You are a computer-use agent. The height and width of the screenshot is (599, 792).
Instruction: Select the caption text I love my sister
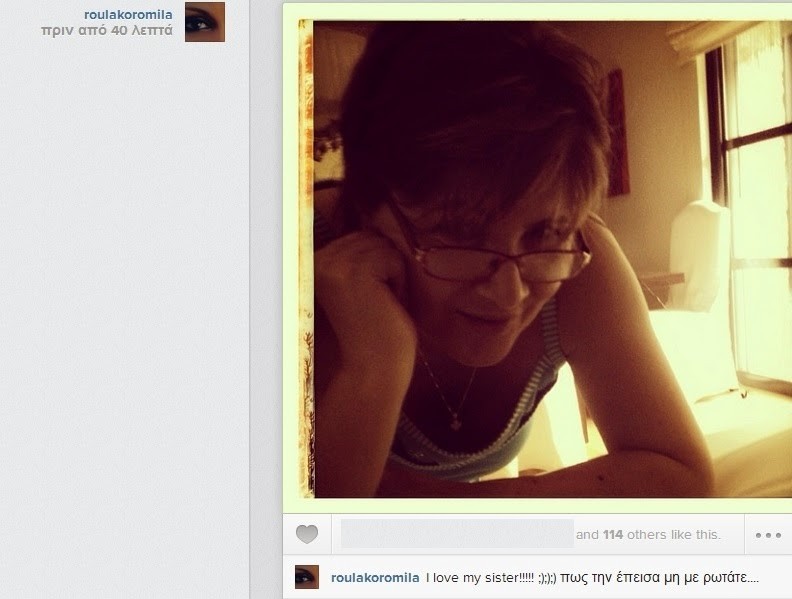click(x=479, y=578)
